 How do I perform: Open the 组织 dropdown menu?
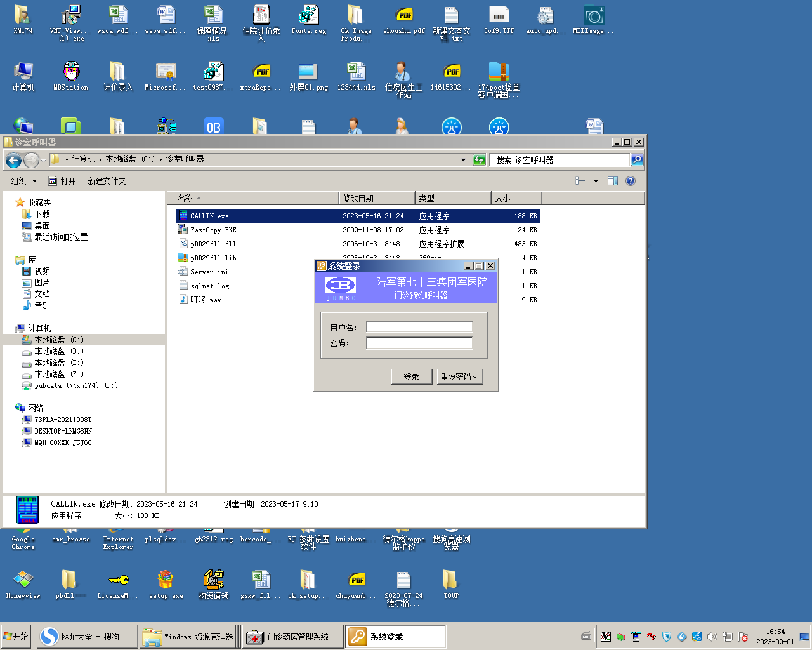click(23, 181)
